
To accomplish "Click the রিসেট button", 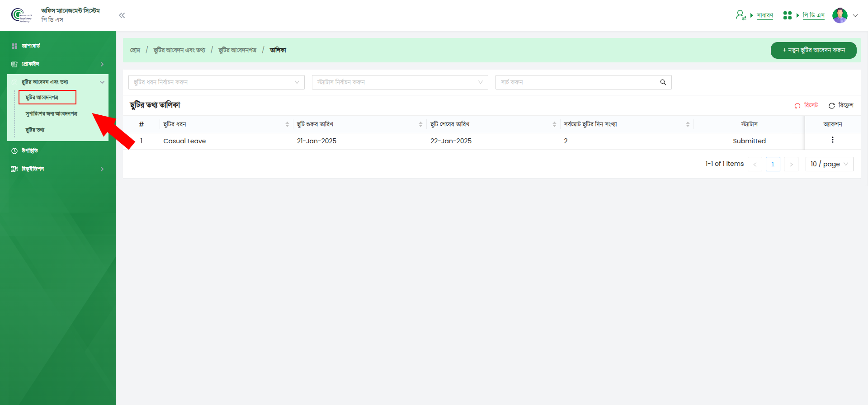I will [806, 105].
